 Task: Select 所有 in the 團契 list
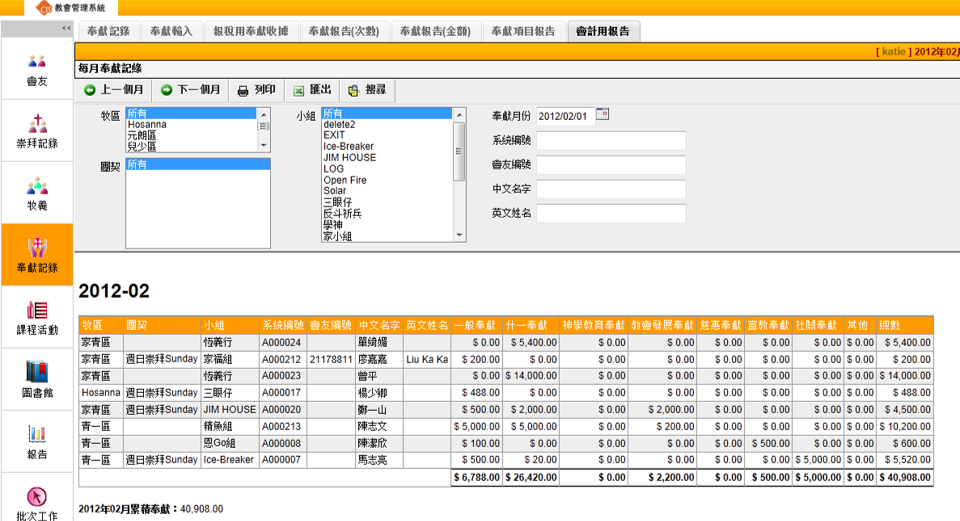(x=198, y=164)
